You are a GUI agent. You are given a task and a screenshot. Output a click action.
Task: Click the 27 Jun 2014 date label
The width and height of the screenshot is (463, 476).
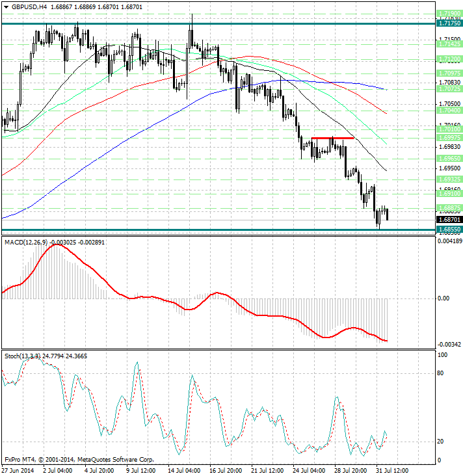[18, 471]
